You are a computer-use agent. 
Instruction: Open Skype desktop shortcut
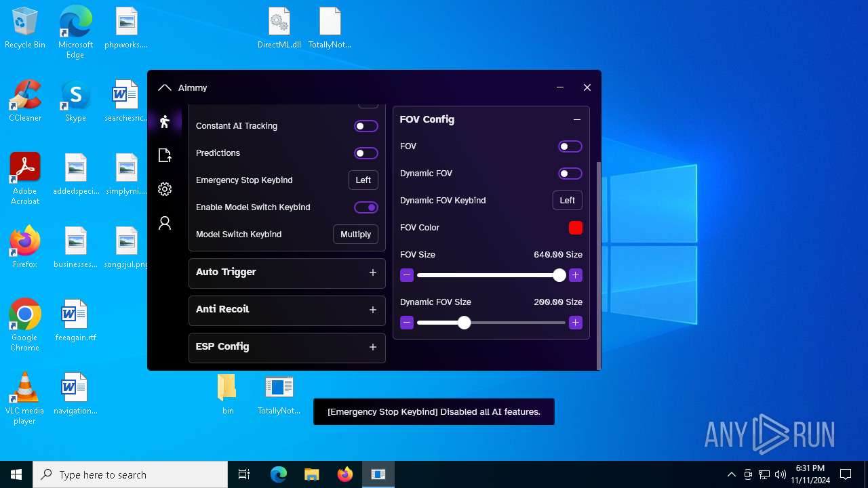coord(75,101)
